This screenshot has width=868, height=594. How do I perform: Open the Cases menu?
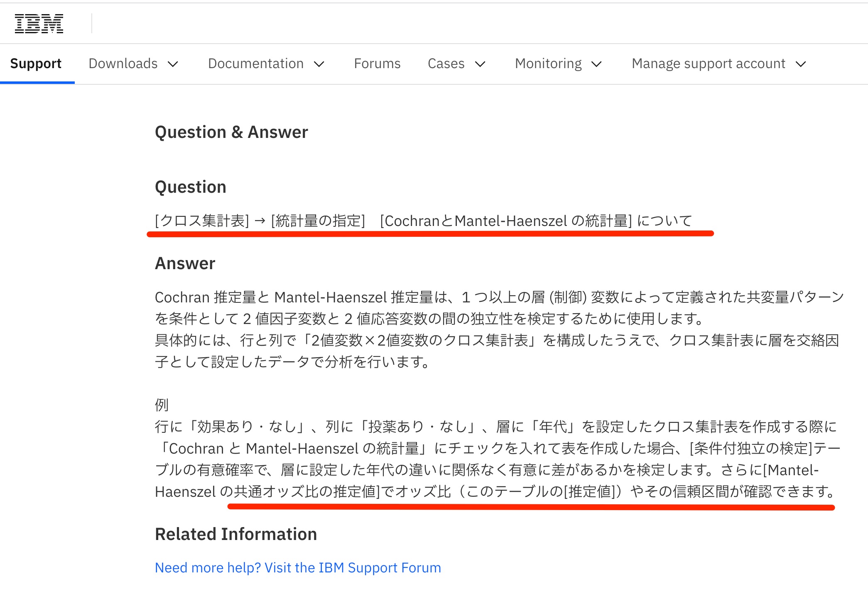(x=446, y=63)
